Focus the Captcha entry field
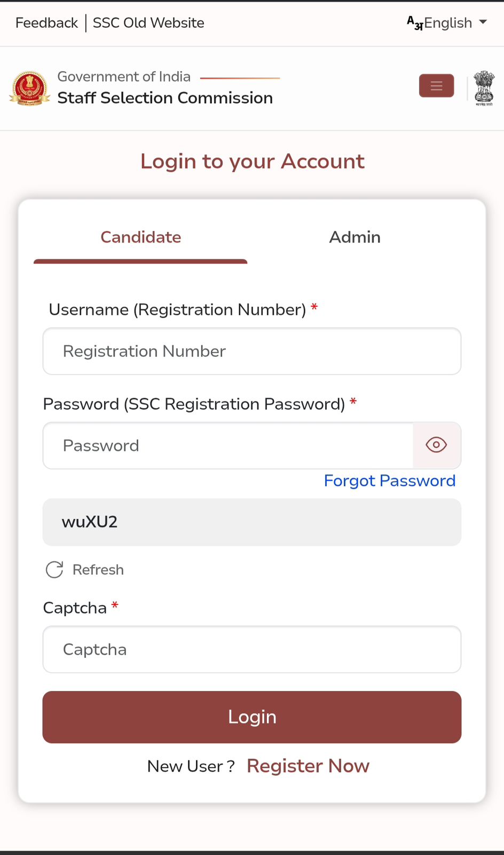 (251, 649)
